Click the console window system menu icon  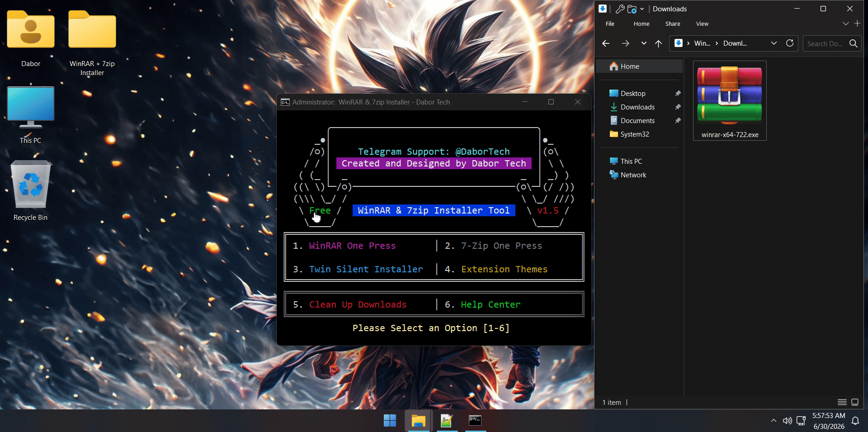tap(285, 102)
